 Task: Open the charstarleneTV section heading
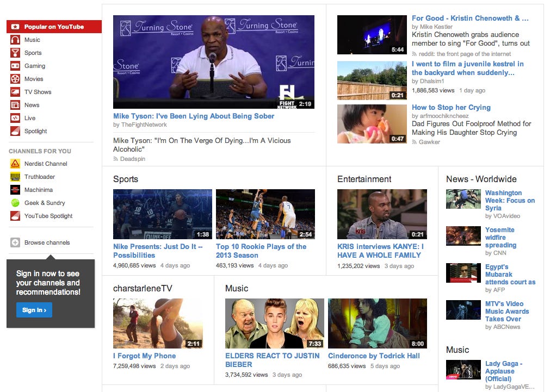pyautogui.click(x=143, y=288)
